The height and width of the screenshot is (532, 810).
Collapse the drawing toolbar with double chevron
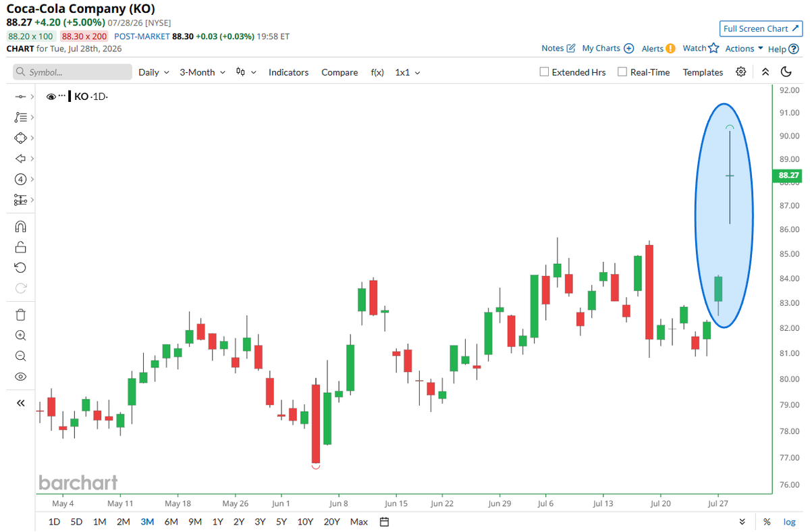pos(20,403)
